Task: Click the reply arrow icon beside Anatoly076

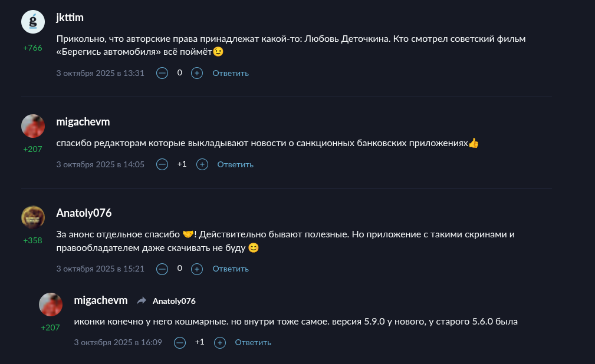Action: pyautogui.click(x=142, y=300)
